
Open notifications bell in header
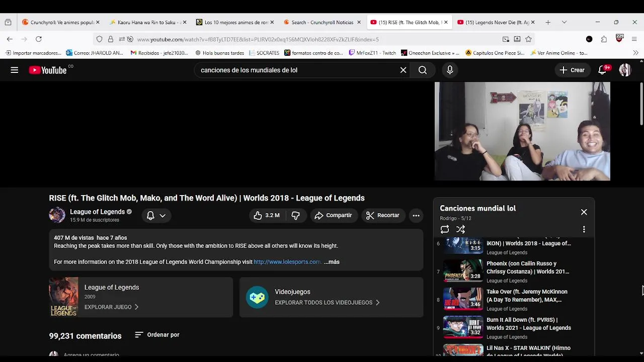(603, 70)
